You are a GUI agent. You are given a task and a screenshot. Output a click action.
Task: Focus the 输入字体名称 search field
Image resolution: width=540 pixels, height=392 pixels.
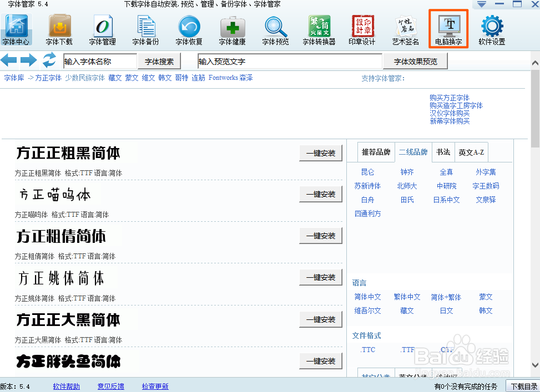[100, 62]
